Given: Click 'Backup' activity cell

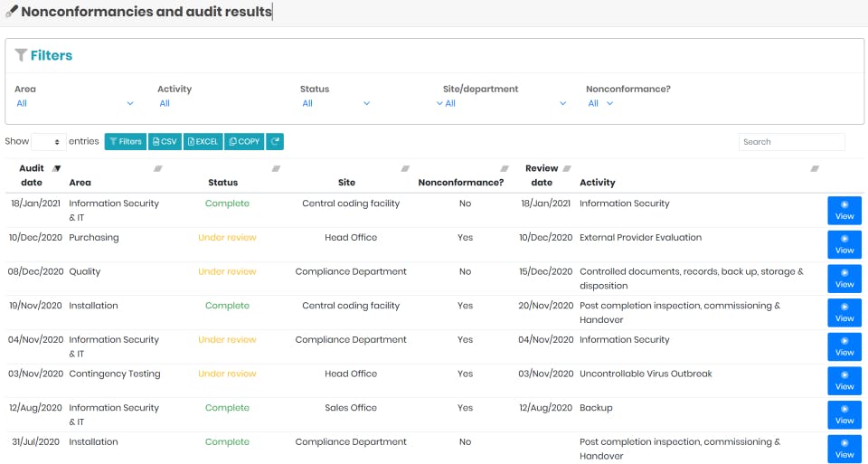Looking at the screenshot, I should (x=596, y=408).
